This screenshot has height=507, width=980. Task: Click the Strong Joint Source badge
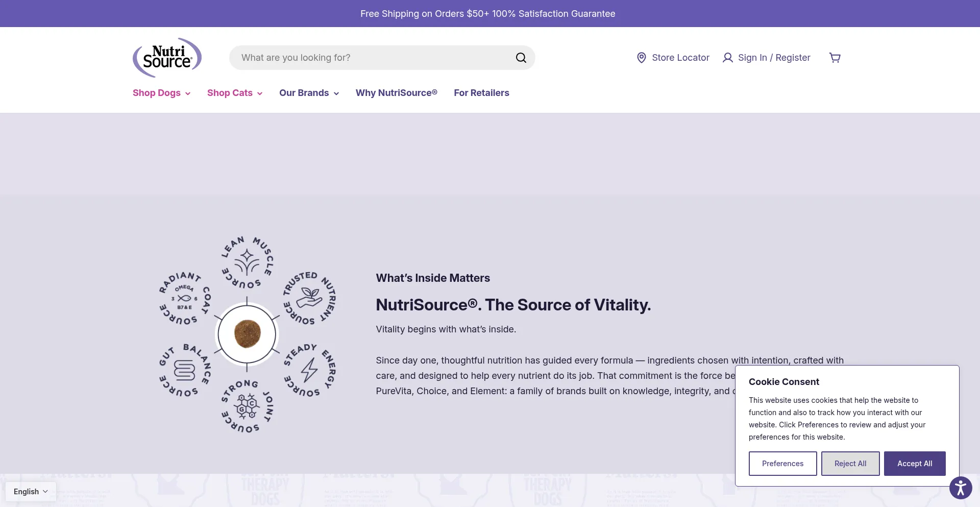coord(248,406)
